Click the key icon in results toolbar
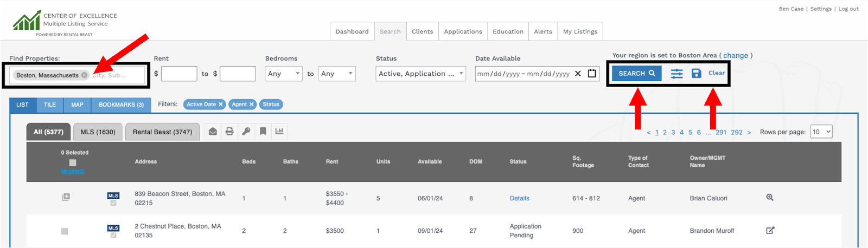The width and height of the screenshot is (868, 248). (246, 132)
